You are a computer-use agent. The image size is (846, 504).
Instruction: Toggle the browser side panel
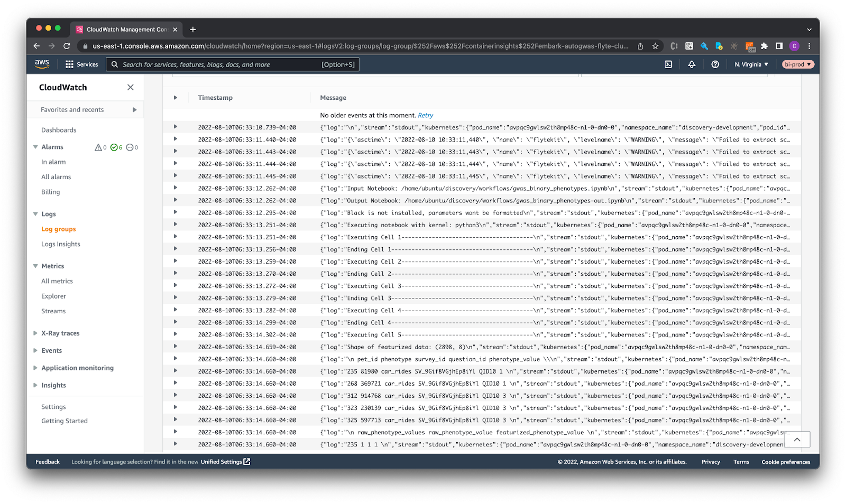[779, 46]
